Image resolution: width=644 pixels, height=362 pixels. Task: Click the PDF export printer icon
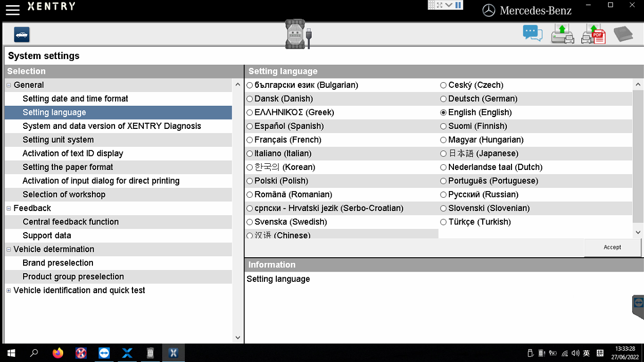(594, 34)
